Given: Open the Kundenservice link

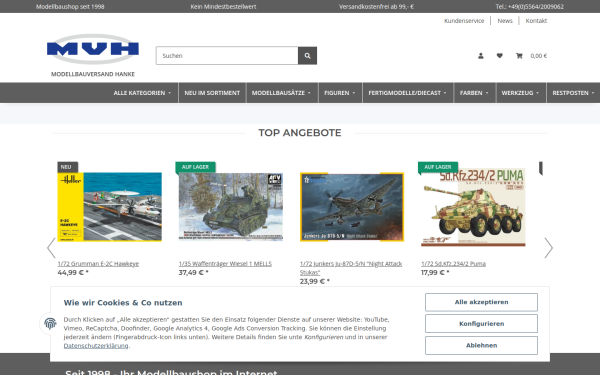Looking at the screenshot, I should tap(464, 21).
